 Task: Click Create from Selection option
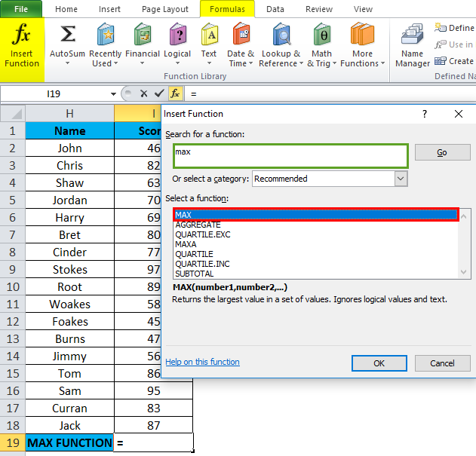pos(454,61)
